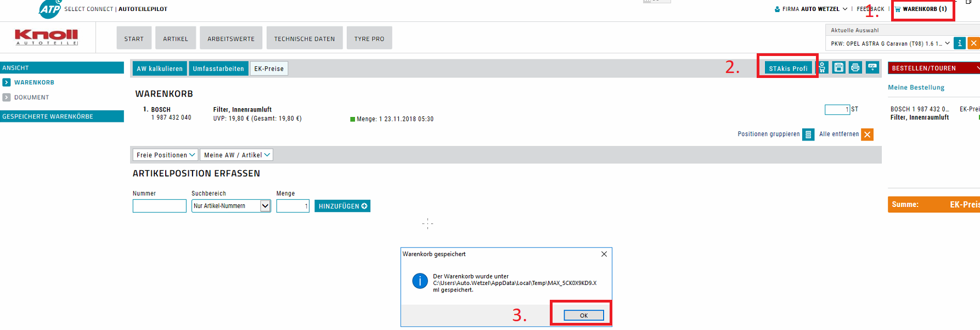Click the Nummer input field
The width and height of the screenshot is (980, 330).
[160, 206]
